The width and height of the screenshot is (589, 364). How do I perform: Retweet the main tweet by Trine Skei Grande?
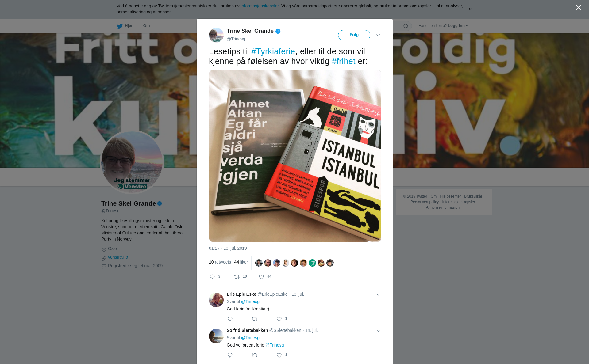pos(237,277)
